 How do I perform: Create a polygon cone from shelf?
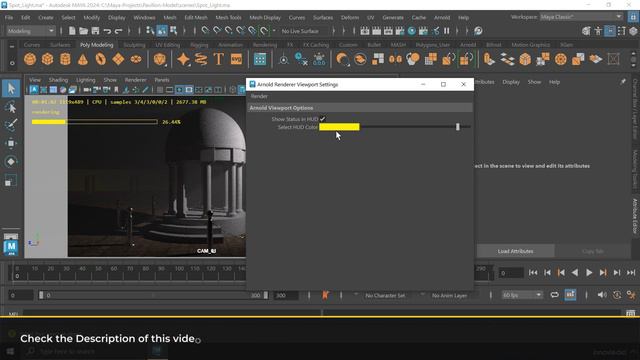[x=82, y=59]
